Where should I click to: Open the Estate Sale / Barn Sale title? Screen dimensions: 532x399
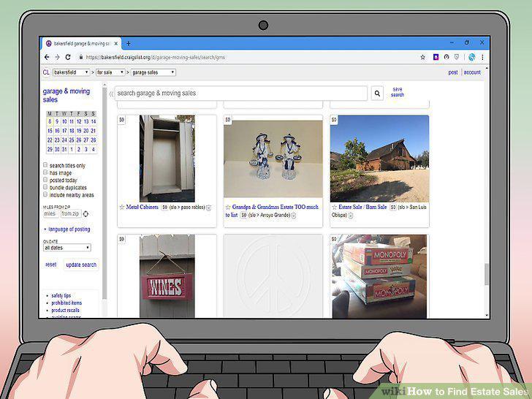362,207
